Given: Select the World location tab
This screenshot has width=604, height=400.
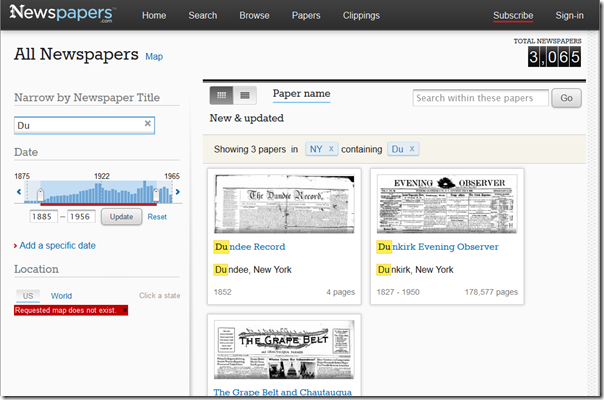Looking at the screenshot, I should (61, 296).
